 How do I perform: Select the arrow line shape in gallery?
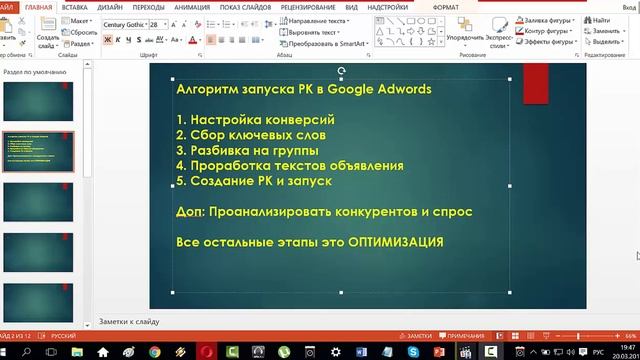coord(401,21)
